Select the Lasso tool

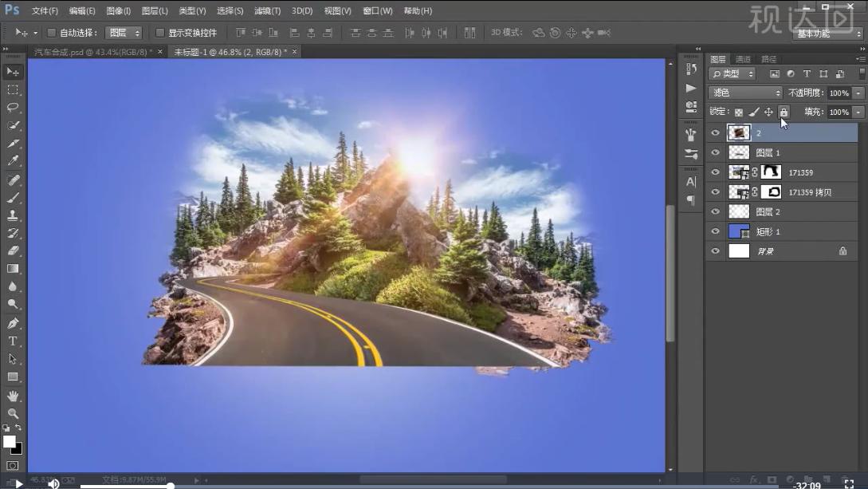pos(13,108)
